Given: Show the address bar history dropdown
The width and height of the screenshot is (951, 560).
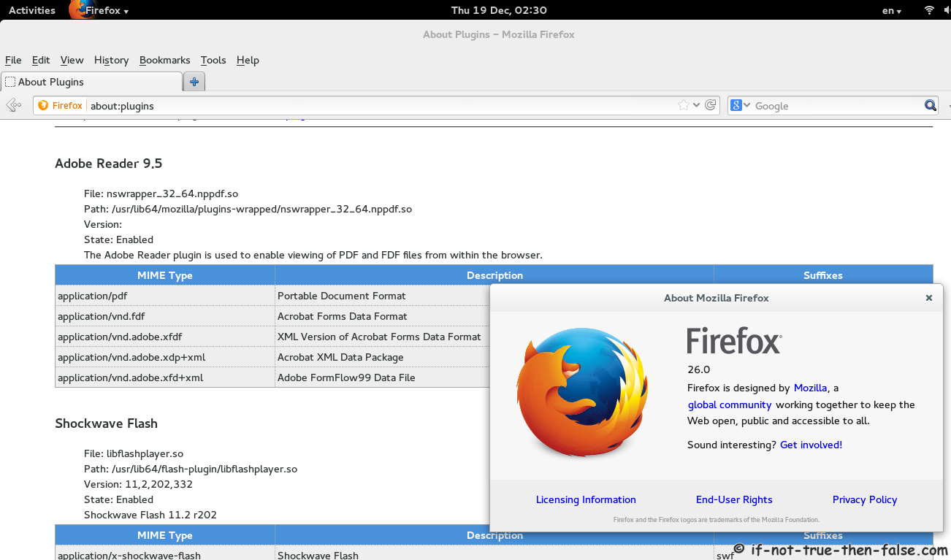Looking at the screenshot, I should coord(697,105).
